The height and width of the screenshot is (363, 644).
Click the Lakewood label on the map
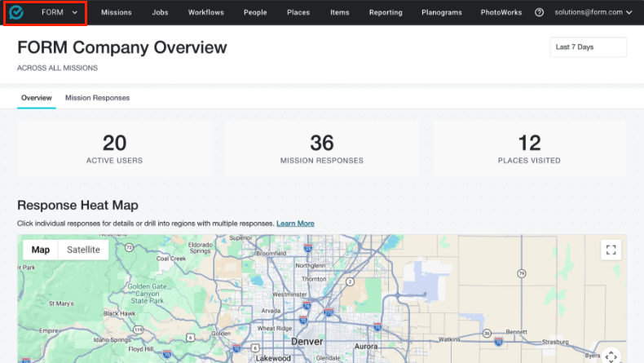pyautogui.click(x=273, y=358)
